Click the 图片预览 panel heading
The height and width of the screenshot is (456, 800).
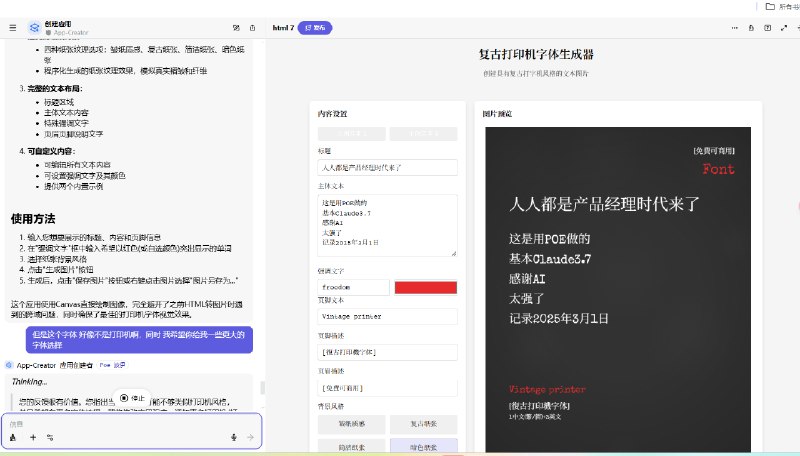497,114
